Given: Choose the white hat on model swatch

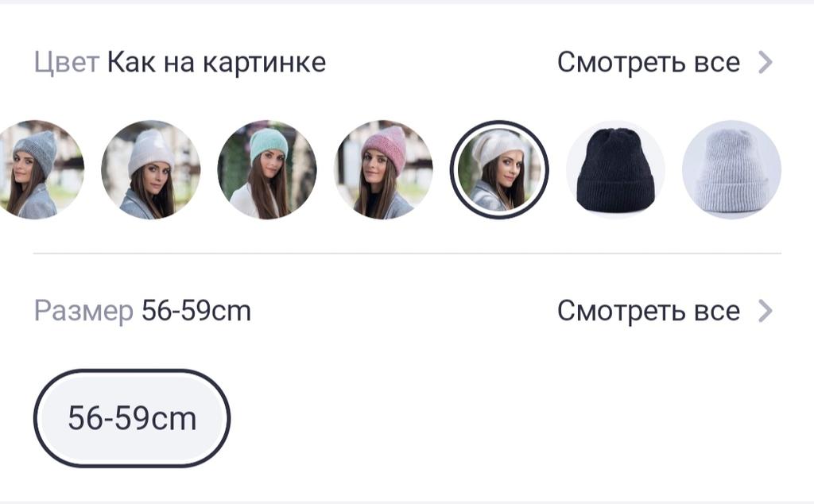Looking at the screenshot, I should [150, 170].
